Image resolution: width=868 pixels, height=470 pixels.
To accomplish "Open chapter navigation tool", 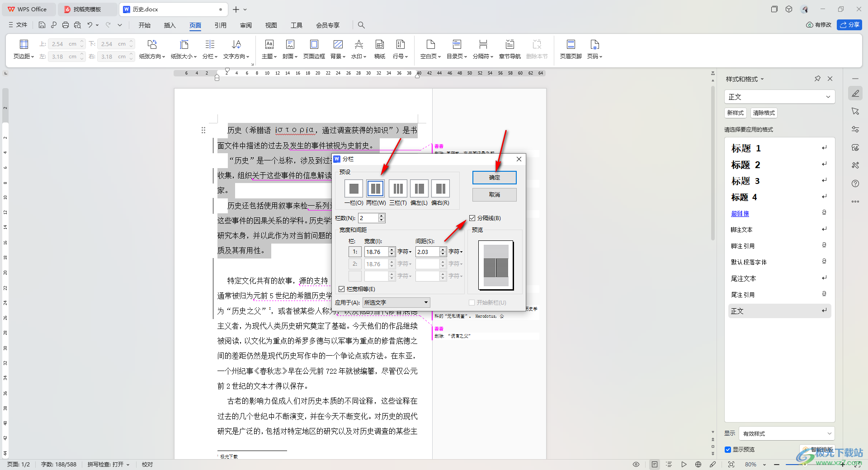I will pos(509,49).
